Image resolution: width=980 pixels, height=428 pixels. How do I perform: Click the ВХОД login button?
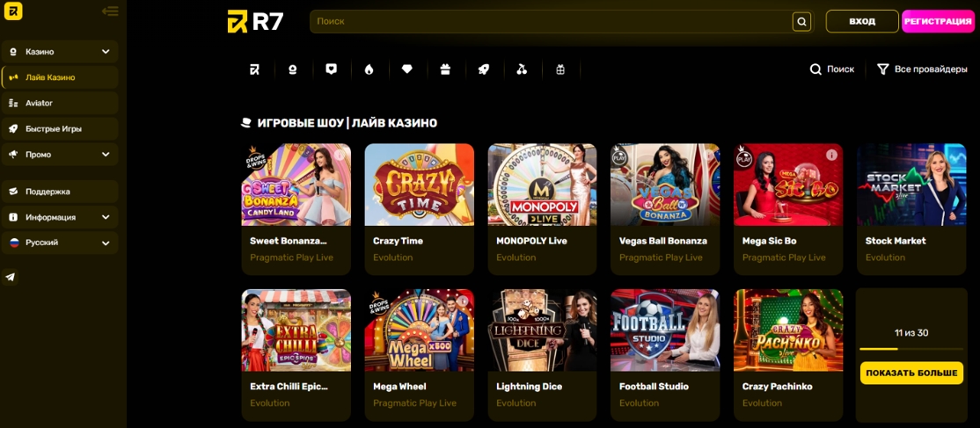862,21
